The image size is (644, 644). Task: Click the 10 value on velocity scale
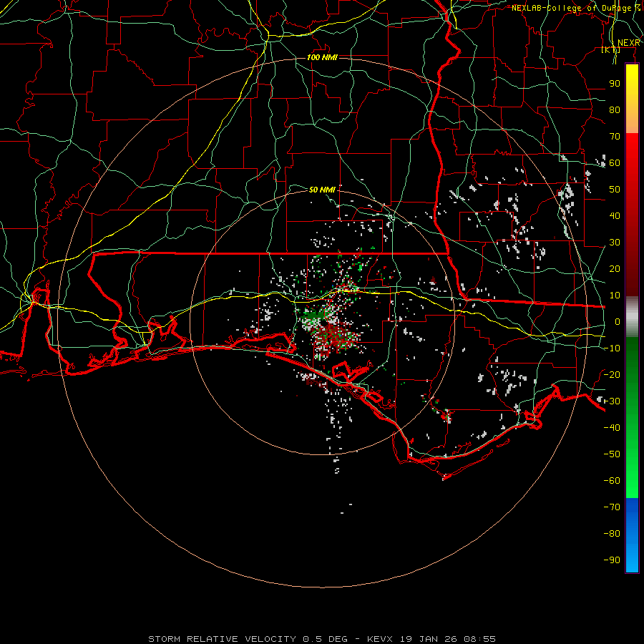pyautogui.click(x=615, y=296)
